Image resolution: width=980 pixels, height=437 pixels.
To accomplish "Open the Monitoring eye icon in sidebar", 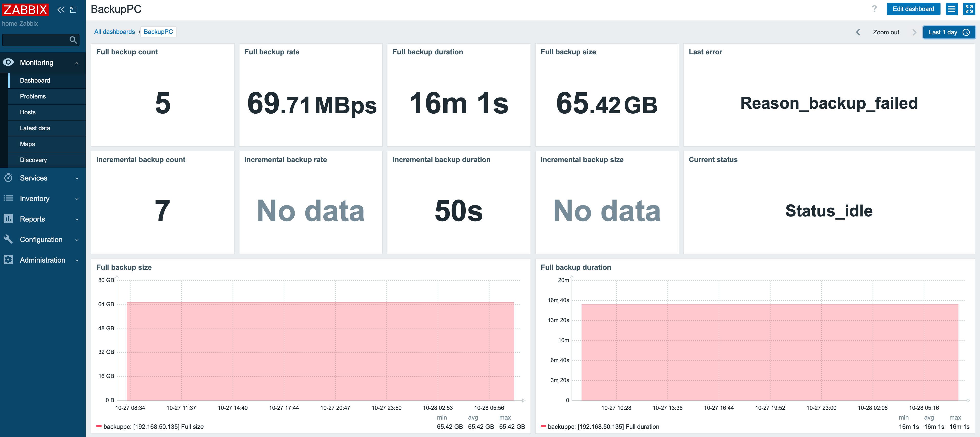I will [x=8, y=62].
